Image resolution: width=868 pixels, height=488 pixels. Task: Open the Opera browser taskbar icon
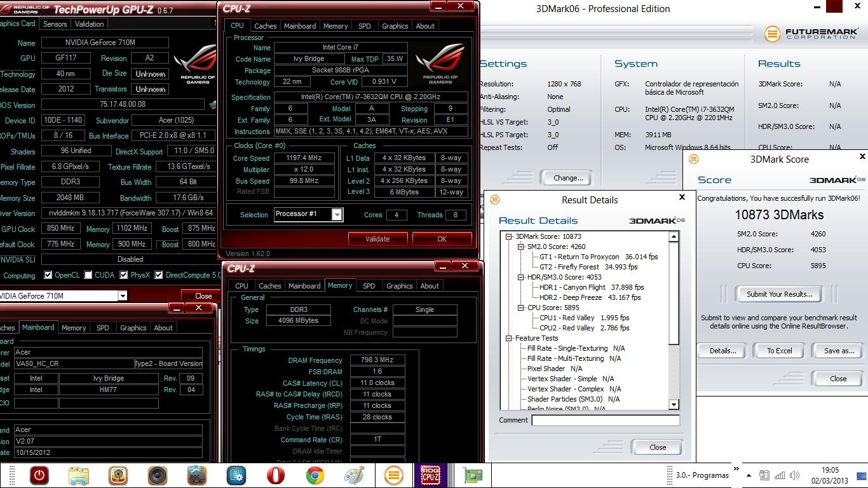coord(276,475)
